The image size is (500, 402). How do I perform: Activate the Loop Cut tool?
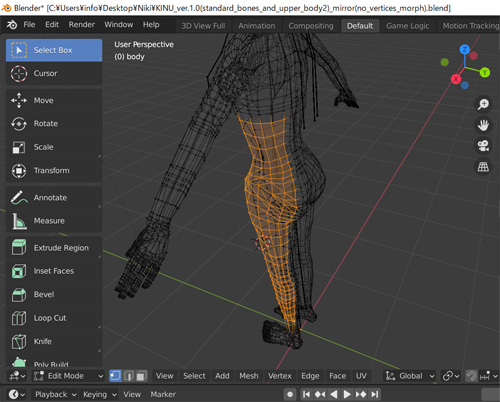pyautogui.click(x=54, y=318)
